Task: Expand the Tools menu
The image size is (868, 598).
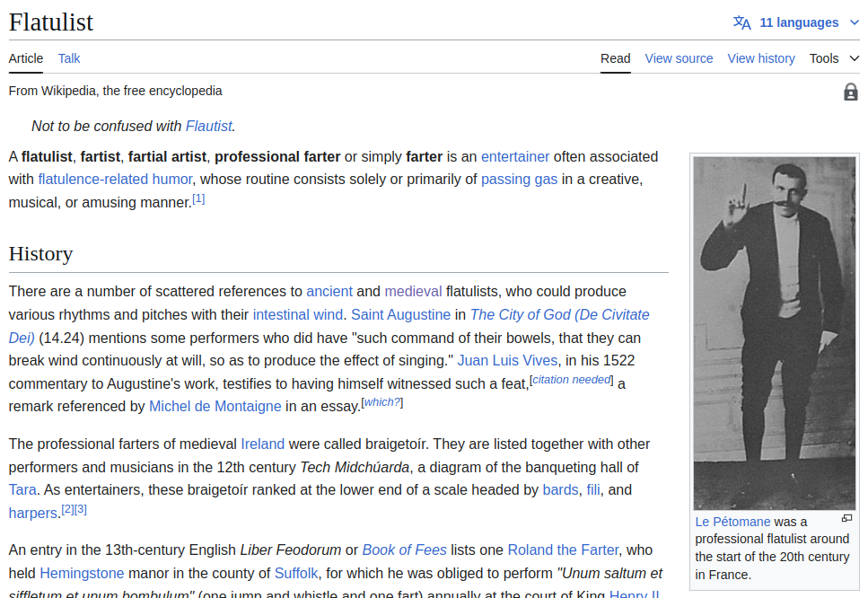Action: (x=834, y=58)
